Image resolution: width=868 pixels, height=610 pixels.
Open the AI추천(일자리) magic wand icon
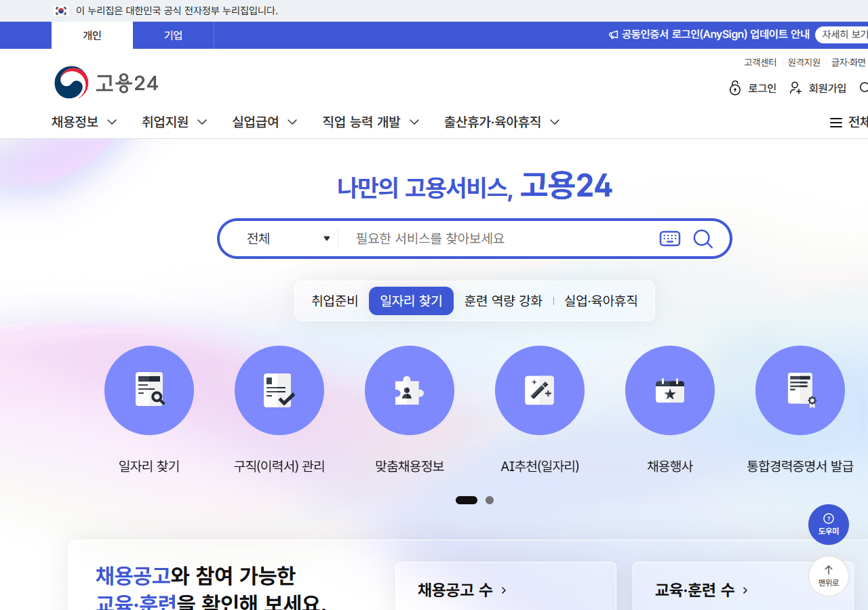click(x=540, y=390)
